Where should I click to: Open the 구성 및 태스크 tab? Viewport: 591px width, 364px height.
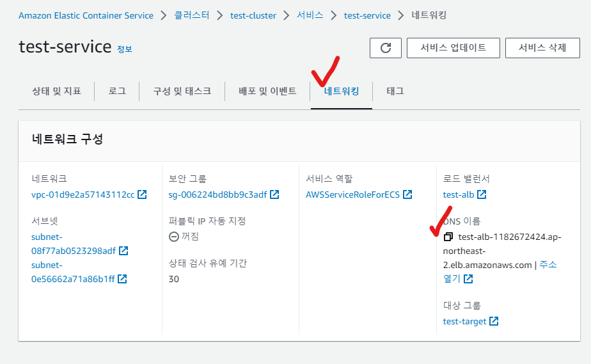(182, 91)
